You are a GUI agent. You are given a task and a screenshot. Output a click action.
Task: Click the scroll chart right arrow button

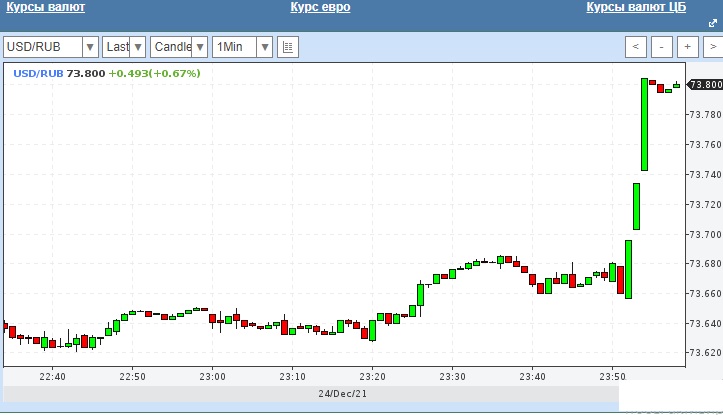pyautogui.click(x=713, y=47)
